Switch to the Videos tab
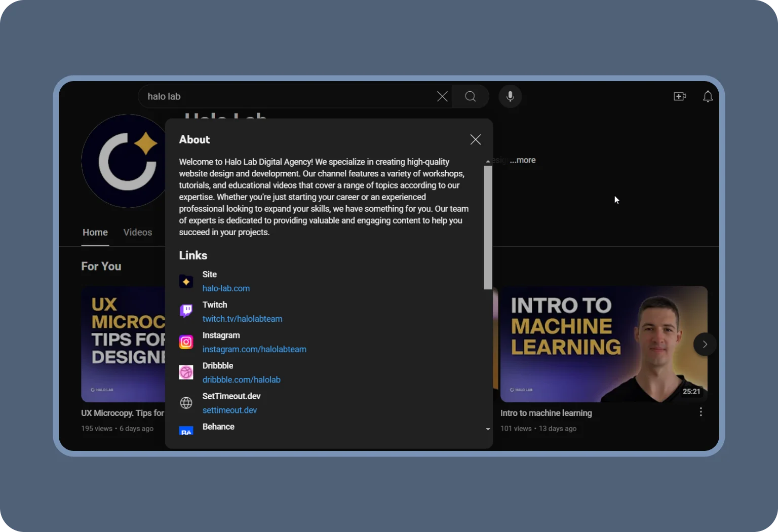The height and width of the screenshot is (532, 778). click(138, 233)
